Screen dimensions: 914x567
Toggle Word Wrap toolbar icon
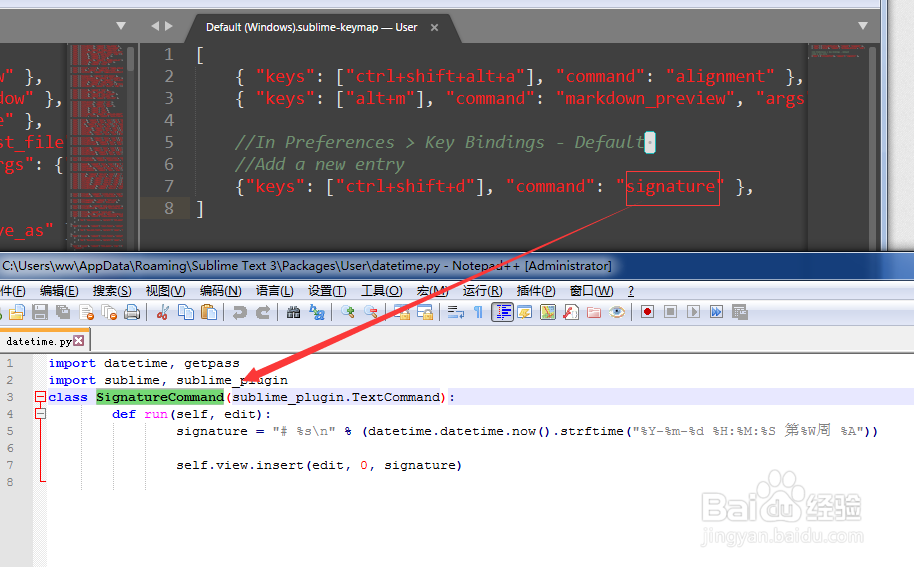pos(455,312)
